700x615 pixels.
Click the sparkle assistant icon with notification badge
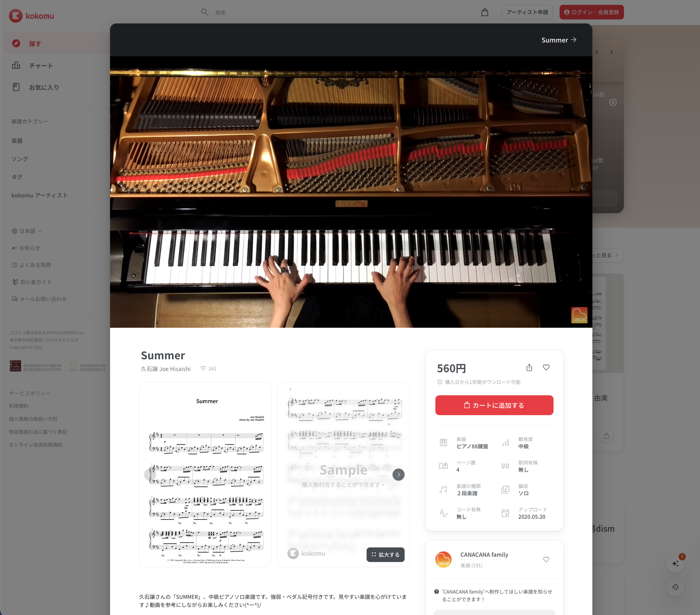(x=675, y=563)
